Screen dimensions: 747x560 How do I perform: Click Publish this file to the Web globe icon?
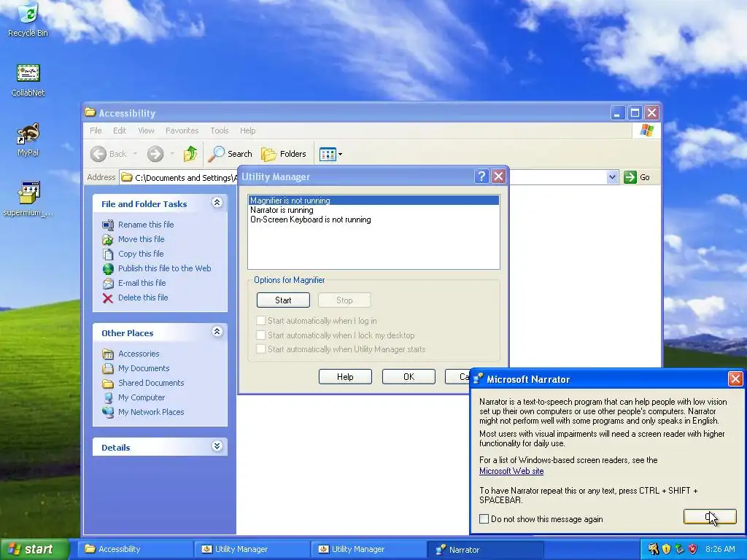coord(108,268)
